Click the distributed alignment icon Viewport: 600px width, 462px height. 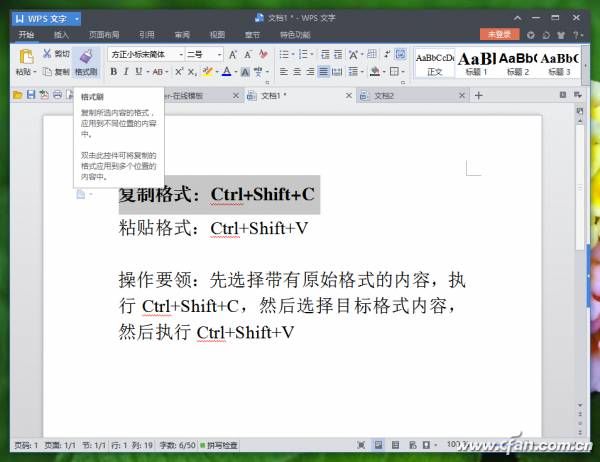337,72
